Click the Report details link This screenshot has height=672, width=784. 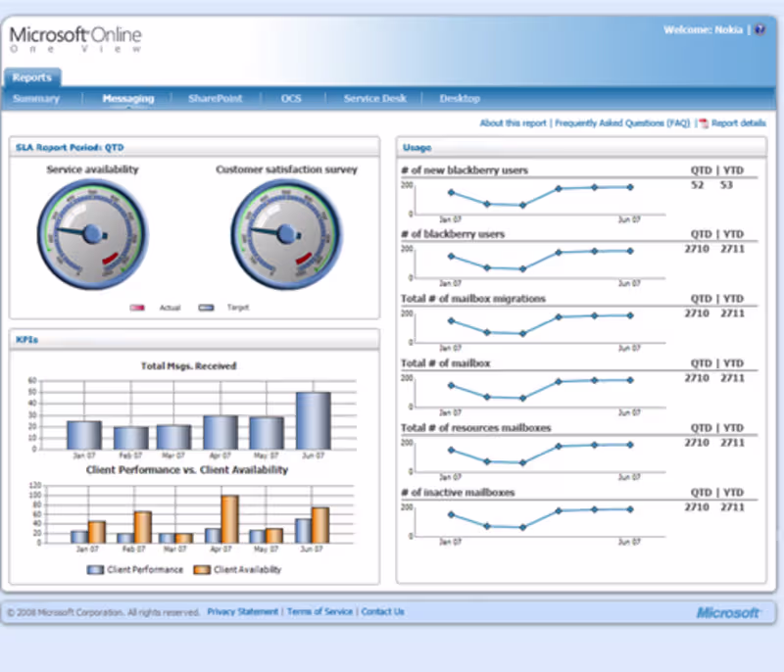pos(739,122)
